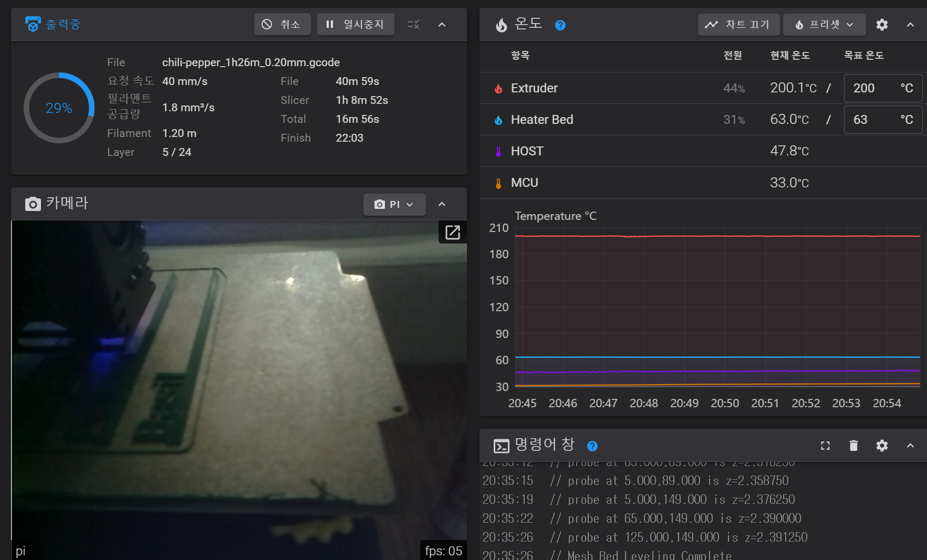Click the file name chili-pepper_1h26m_0.20mm.gcode
Viewport: 927px width, 560px height.
coord(251,62)
